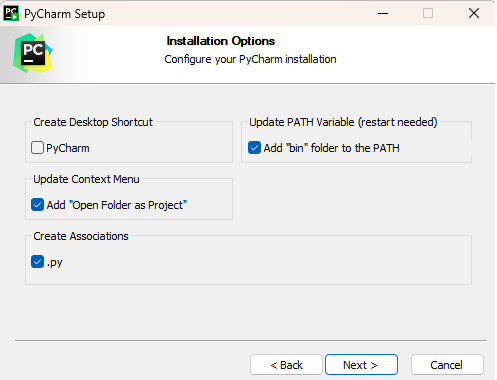
Task: Disable Add "Open Folder as Project" option
Action: (37, 205)
